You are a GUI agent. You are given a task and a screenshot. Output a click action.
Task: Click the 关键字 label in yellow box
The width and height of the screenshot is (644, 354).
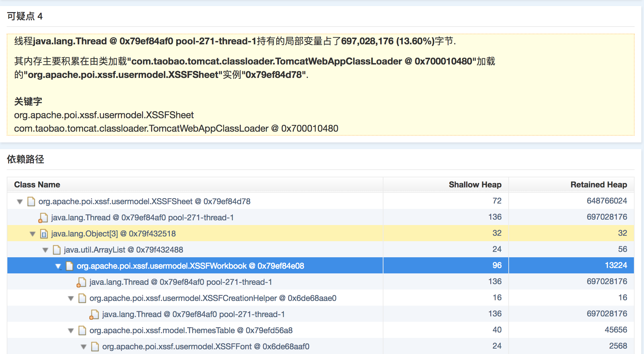click(28, 101)
